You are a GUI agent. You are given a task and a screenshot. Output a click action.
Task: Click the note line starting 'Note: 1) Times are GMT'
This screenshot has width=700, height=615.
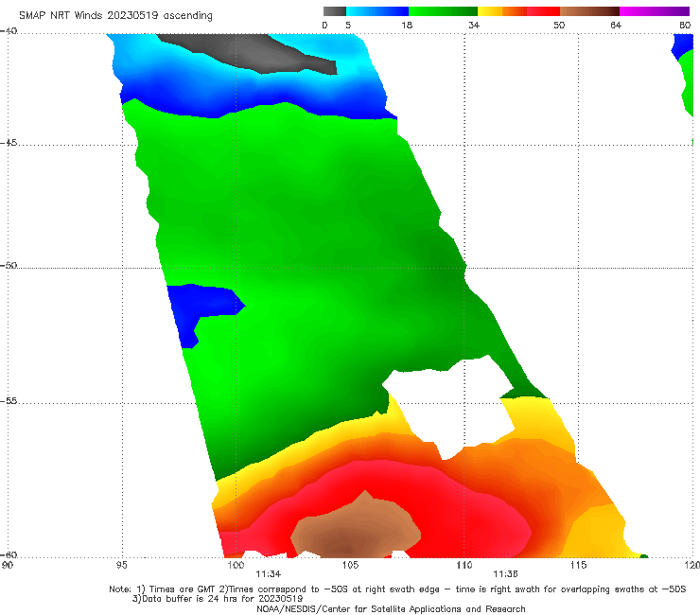click(397, 589)
